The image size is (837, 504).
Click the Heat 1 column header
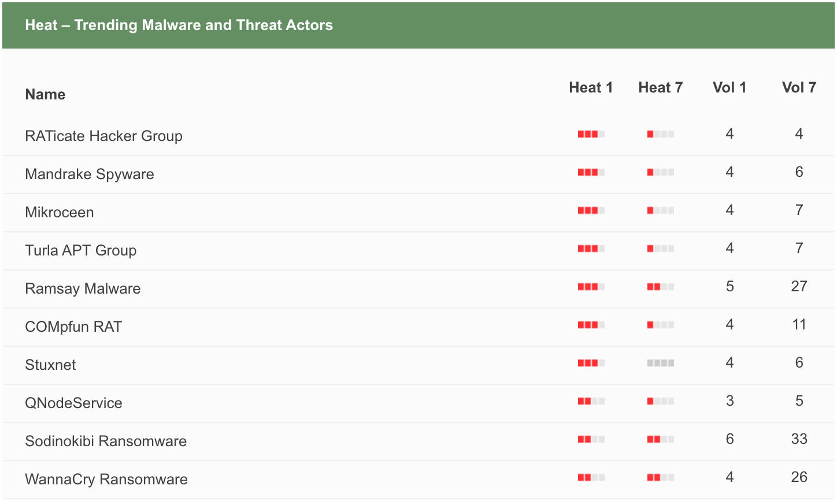point(591,87)
